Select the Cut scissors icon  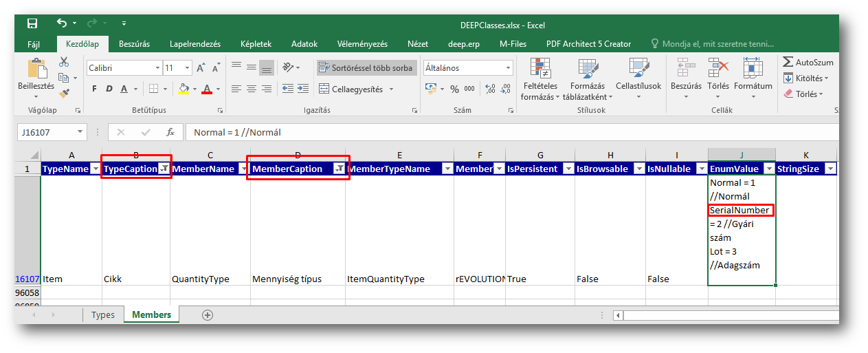pos(65,63)
